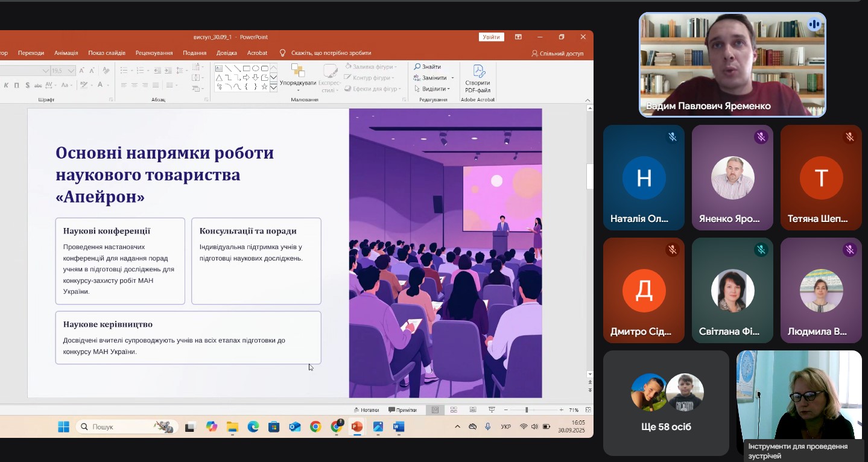Open the Arrange (Упорядкувати) tool
The image size is (868, 462).
pyautogui.click(x=297, y=74)
